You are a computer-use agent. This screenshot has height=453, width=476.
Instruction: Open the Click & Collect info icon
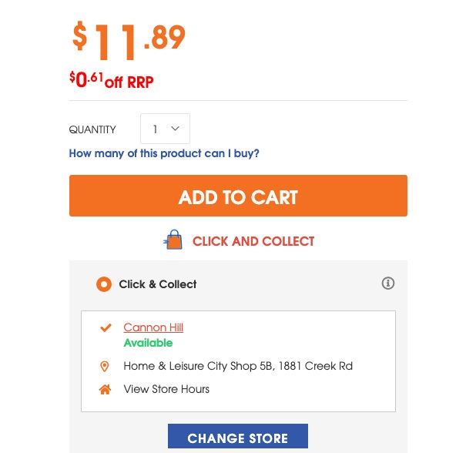(x=387, y=284)
